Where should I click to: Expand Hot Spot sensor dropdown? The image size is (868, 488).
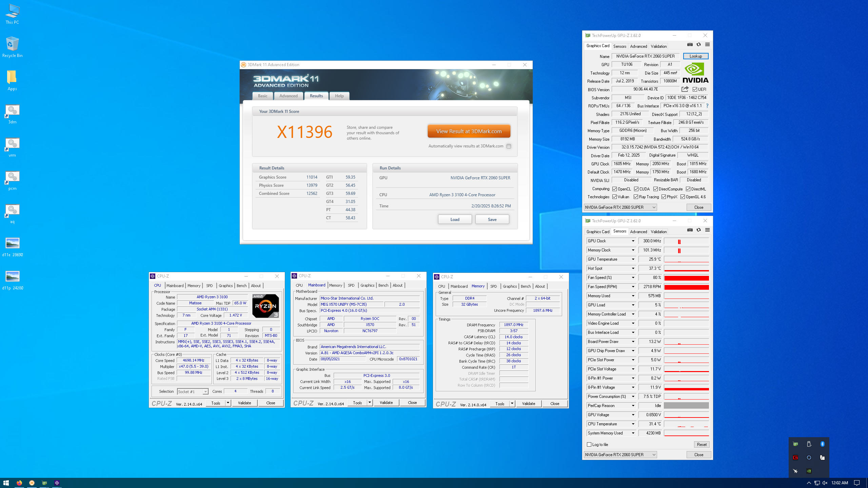633,268
